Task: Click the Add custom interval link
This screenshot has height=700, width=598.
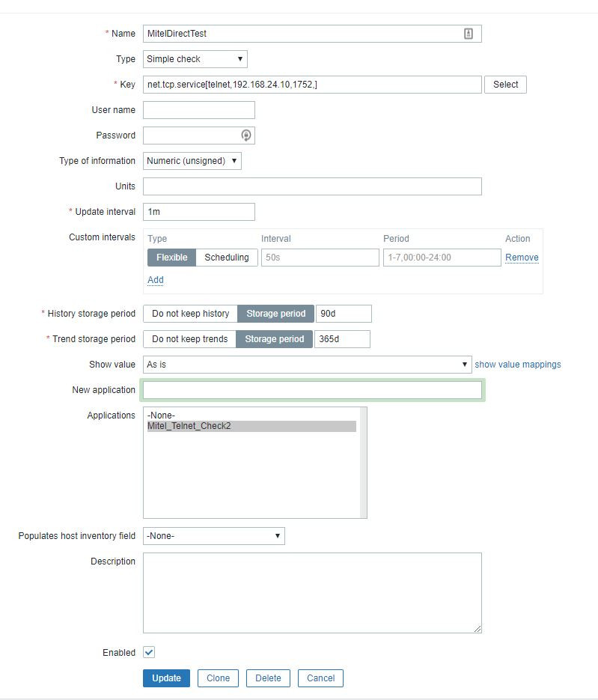Action: 156,280
